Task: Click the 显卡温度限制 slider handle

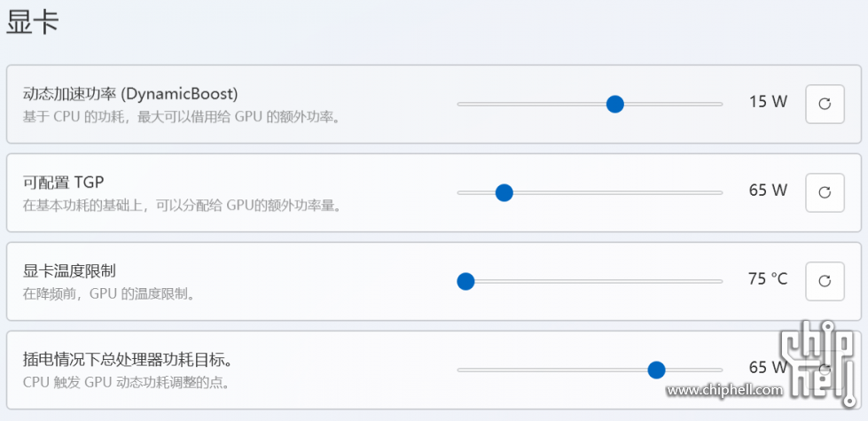Action: click(465, 281)
